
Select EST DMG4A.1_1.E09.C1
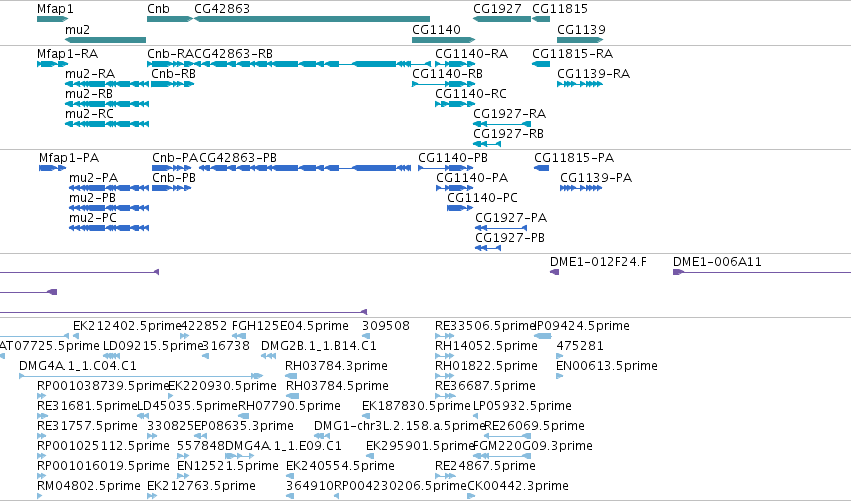[x=283, y=446]
